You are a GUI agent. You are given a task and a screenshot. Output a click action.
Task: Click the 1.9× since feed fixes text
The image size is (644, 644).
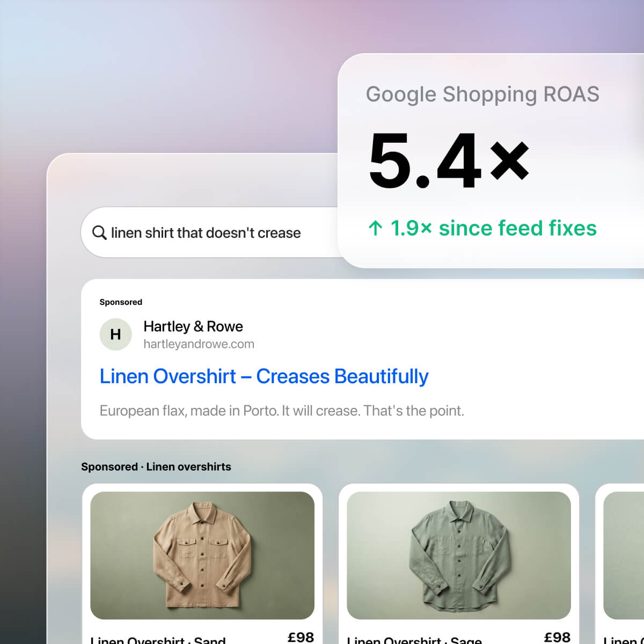click(x=493, y=228)
